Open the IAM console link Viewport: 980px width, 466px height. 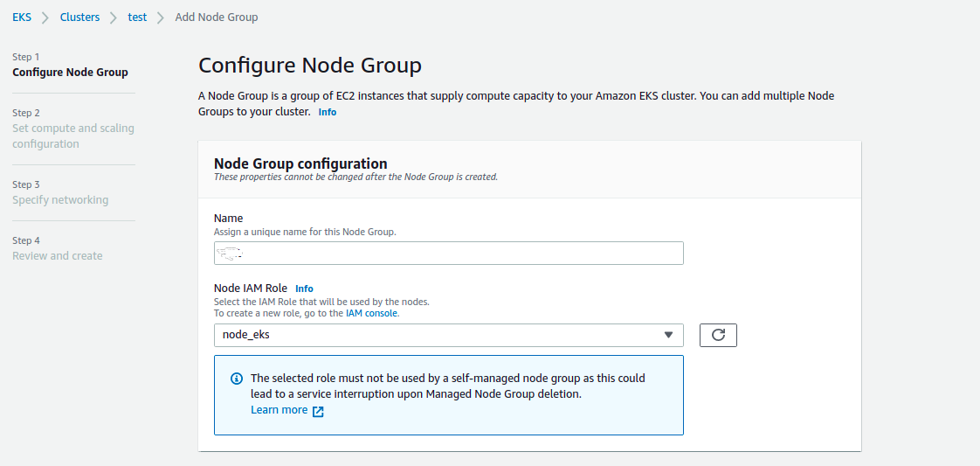[x=372, y=313]
